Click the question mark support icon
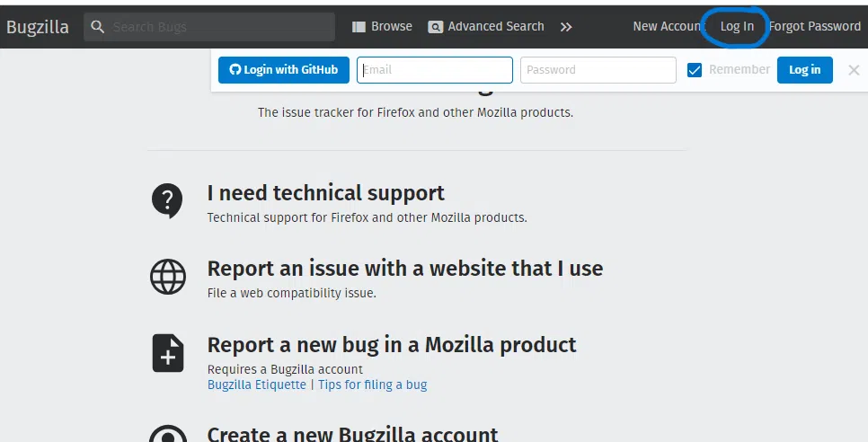Viewport: 868px width, 442px height. [167, 199]
